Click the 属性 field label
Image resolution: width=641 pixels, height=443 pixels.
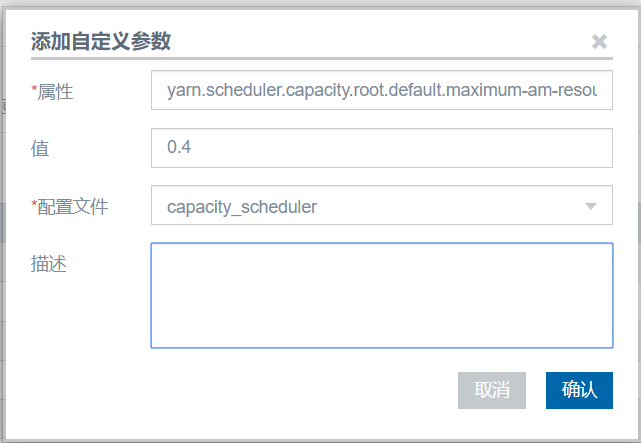coord(55,93)
